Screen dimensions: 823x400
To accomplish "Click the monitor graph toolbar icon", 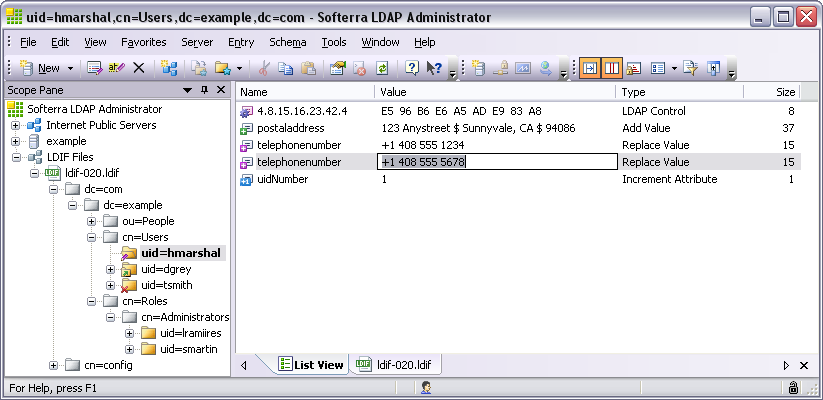I will [x=523, y=68].
